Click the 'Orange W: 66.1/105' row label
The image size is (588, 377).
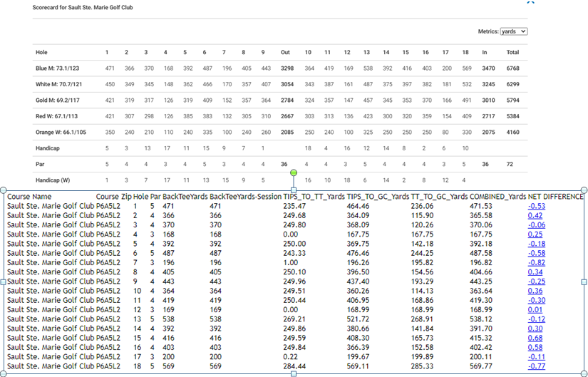pyautogui.click(x=61, y=132)
